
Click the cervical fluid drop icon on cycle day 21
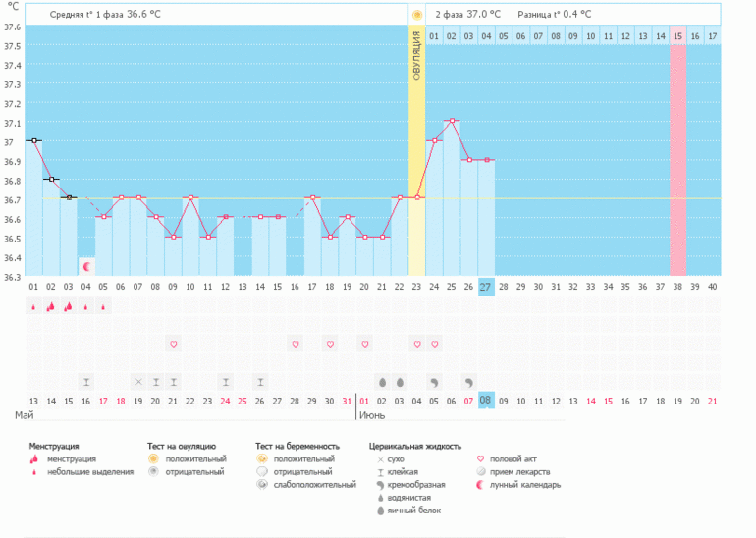coord(382,381)
